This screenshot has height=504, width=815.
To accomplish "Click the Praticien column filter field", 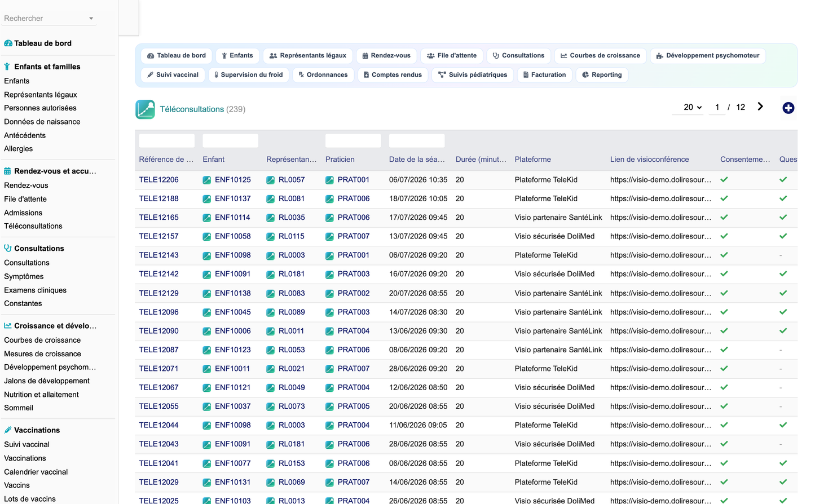I will click(x=353, y=141).
